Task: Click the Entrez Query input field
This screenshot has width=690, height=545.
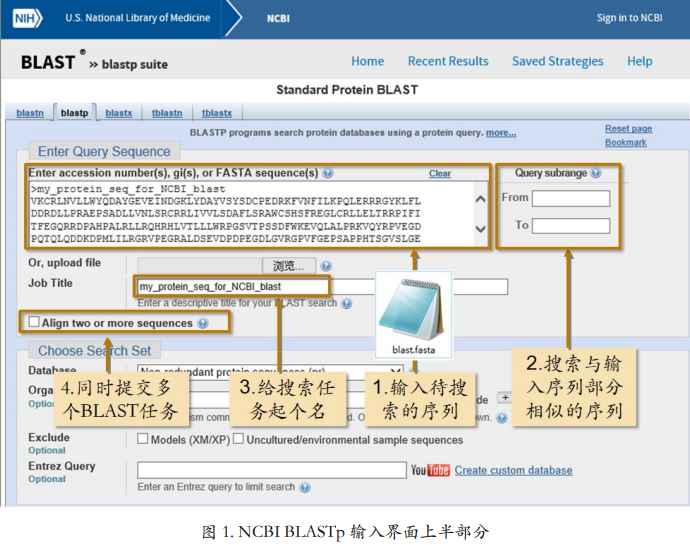Action: tap(272, 470)
